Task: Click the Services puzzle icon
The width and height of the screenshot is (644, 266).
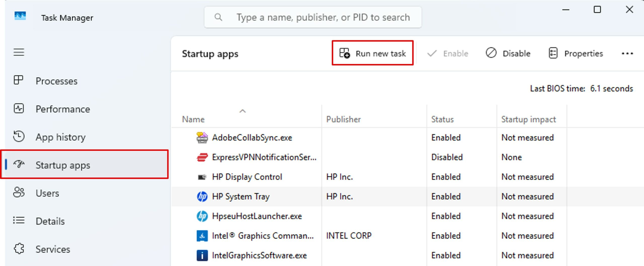Action: [19, 249]
